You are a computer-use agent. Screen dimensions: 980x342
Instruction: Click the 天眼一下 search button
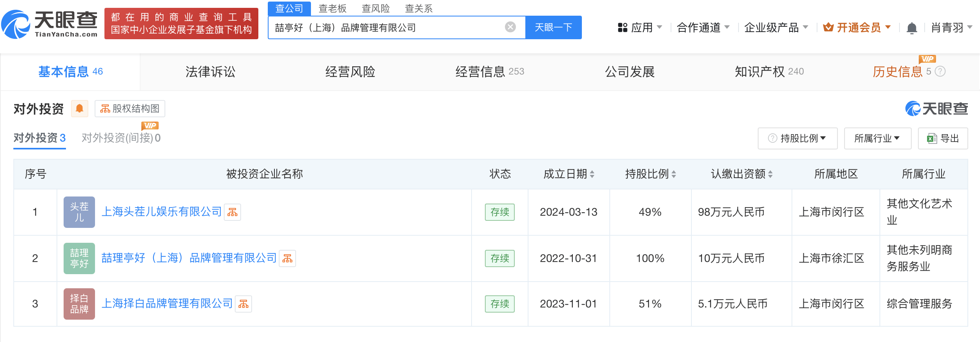(553, 27)
